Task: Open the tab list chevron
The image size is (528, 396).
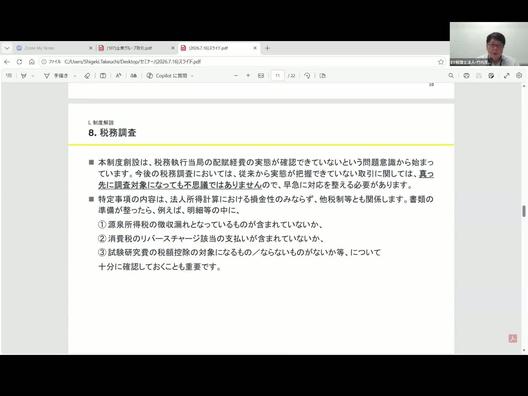Action: (x=7, y=48)
